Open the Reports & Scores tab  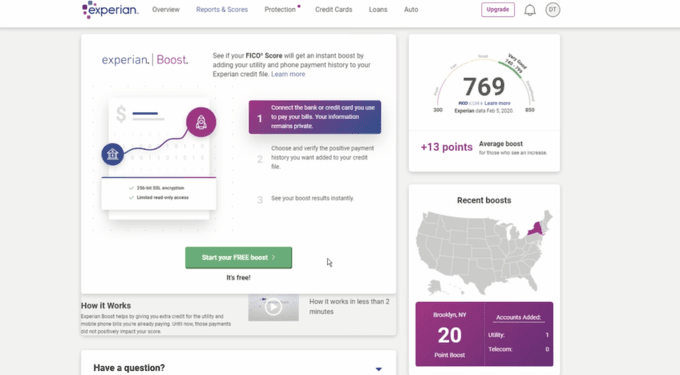222,10
